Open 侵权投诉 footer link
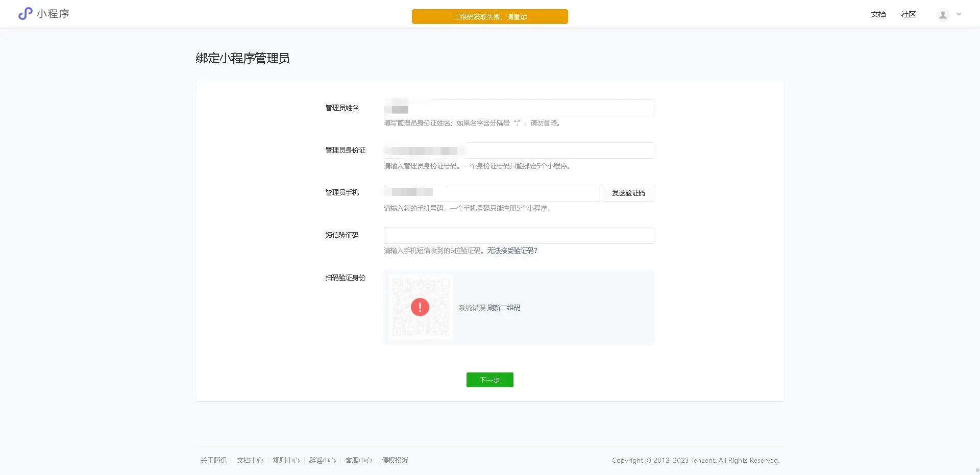Image resolution: width=980 pixels, height=475 pixels. [x=395, y=460]
